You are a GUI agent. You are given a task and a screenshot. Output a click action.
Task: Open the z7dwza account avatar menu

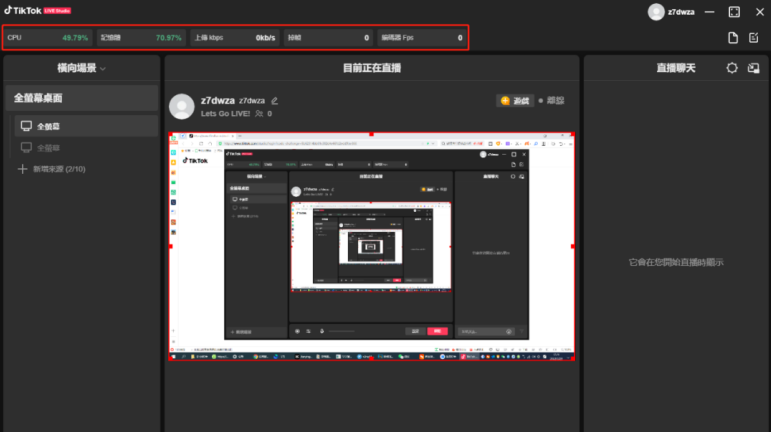[655, 12]
